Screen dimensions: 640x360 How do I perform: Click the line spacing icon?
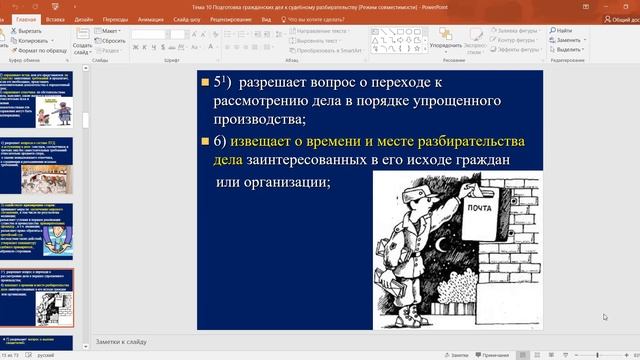(279, 35)
